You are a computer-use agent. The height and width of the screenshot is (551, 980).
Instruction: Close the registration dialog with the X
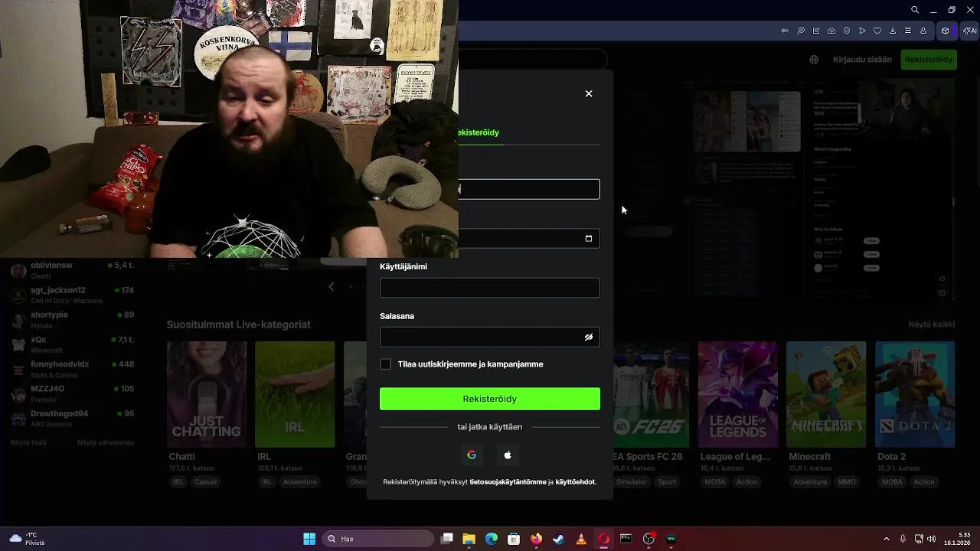tap(589, 93)
